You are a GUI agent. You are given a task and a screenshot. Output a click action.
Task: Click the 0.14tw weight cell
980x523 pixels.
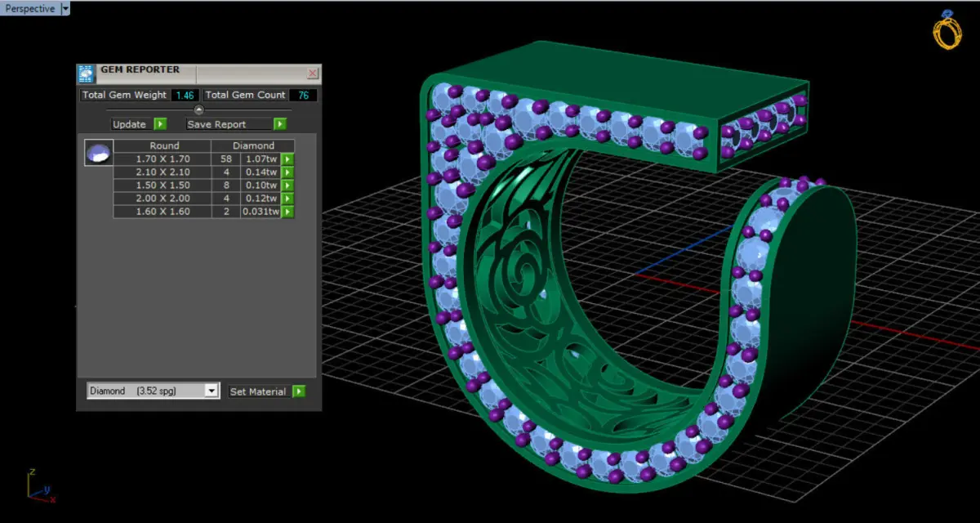(261, 172)
